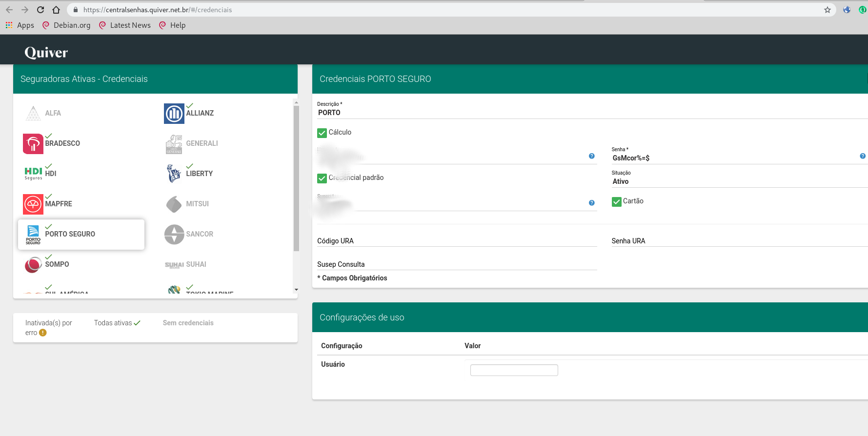Toggle the Cálculo checkbox
The width and height of the screenshot is (868, 436).
coord(322,133)
